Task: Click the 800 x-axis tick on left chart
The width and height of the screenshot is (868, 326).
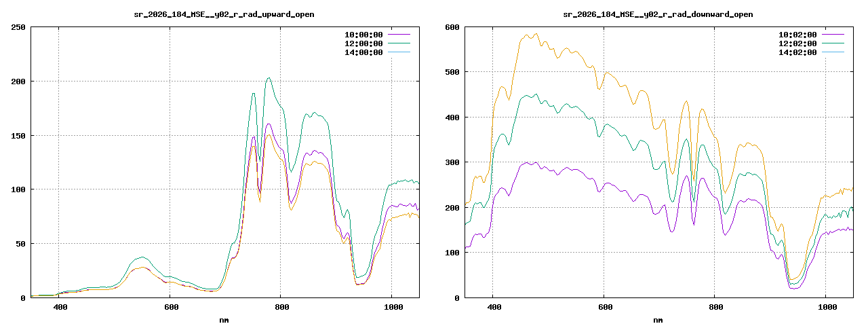Action: 281,308
